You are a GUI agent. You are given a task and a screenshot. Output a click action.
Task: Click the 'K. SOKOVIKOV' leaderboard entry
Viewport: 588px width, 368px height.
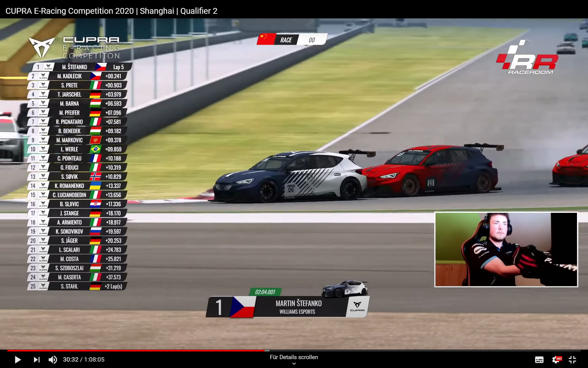click(x=77, y=232)
